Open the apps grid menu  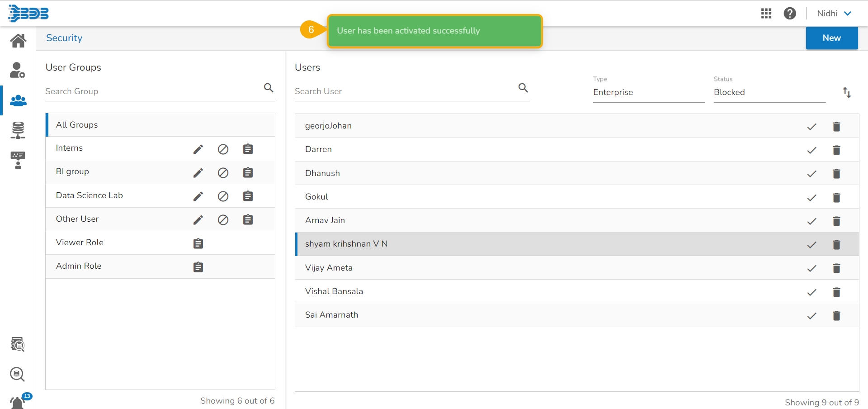pyautogui.click(x=766, y=14)
